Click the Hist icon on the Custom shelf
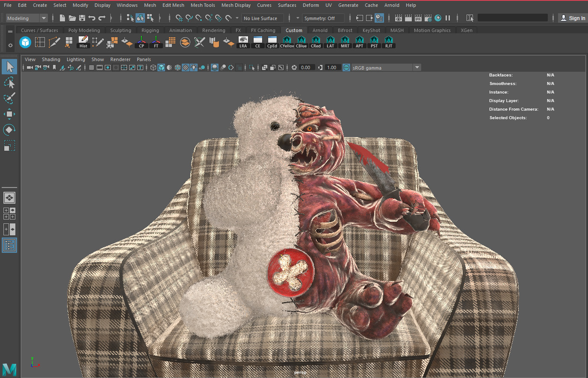 tap(83, 41)
